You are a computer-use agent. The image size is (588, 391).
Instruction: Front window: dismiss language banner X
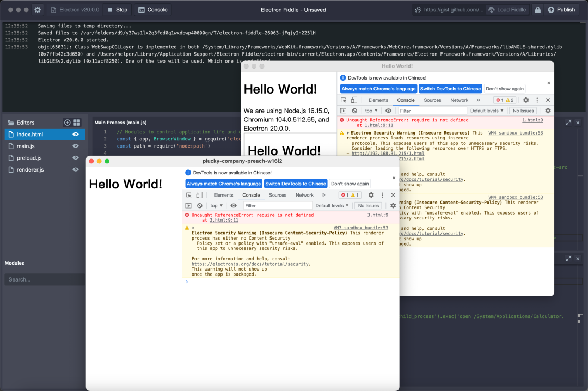(x=394, y=178)
